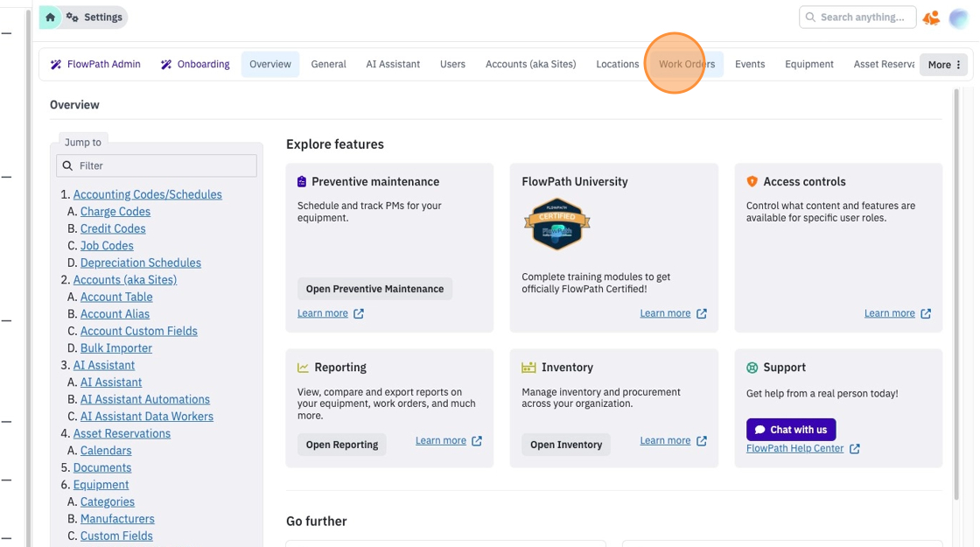Jump to Calendars
Viewport: 980px width, 547px height.
(106, 451)
